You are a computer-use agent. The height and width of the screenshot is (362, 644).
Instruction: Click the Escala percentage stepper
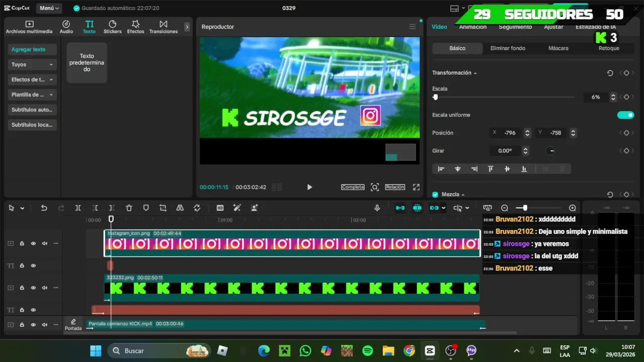click(x=613, y=97)
